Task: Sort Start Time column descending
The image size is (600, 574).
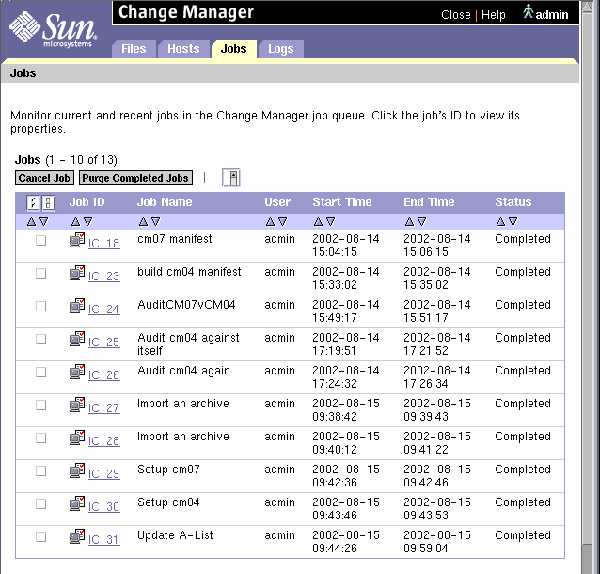Action: pyautogui.click(x=330, y=221)
